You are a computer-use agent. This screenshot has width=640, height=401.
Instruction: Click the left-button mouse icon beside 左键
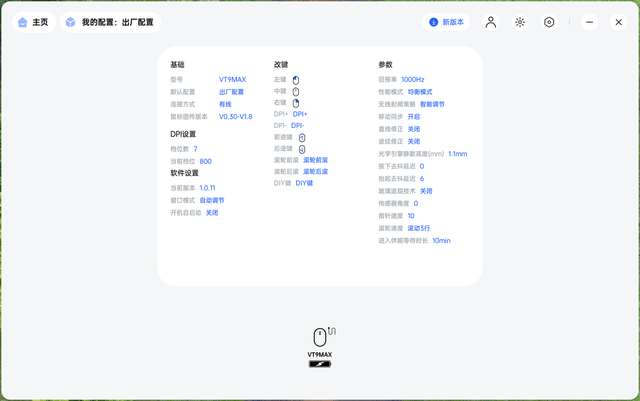(x=296, y=80)
